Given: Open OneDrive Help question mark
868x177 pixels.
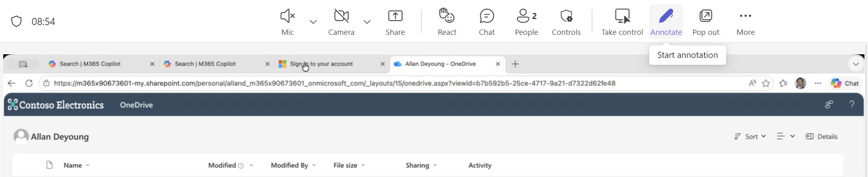Looking at the screenshot, I should (852, 105).
